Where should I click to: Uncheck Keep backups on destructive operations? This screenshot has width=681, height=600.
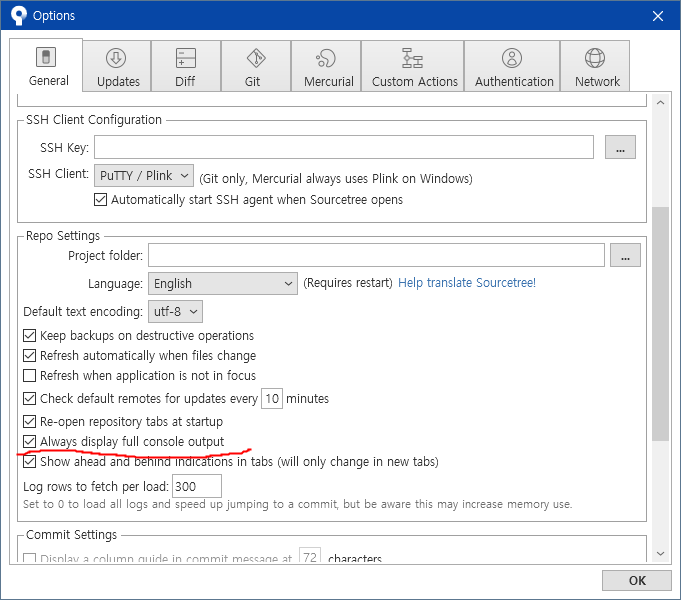[30, 335]
